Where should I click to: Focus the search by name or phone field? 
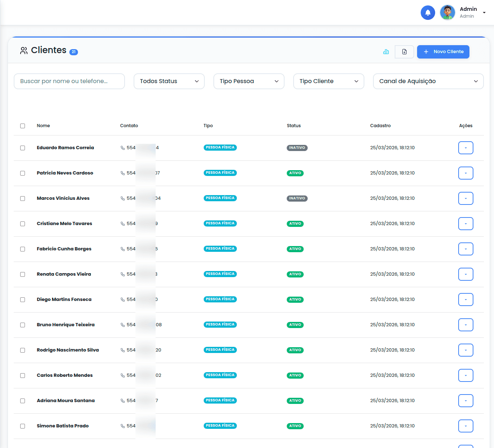[x=69, y=81]
